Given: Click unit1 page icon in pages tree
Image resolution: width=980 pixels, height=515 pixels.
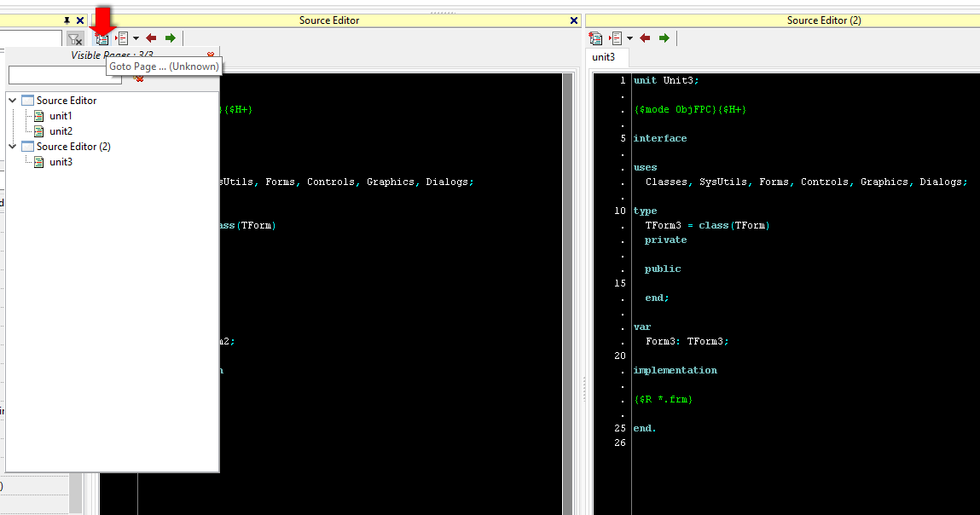Looking at the screenshot, I should point(38,116).
